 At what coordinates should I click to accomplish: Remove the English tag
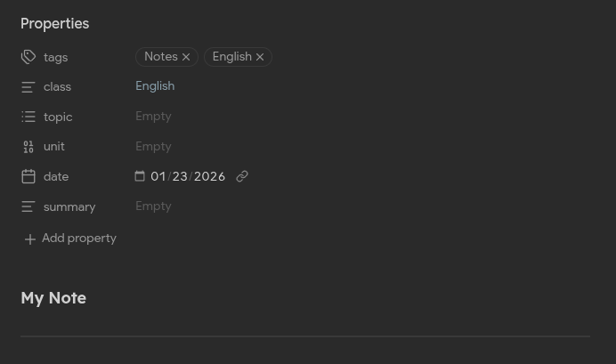click(260, 57)
